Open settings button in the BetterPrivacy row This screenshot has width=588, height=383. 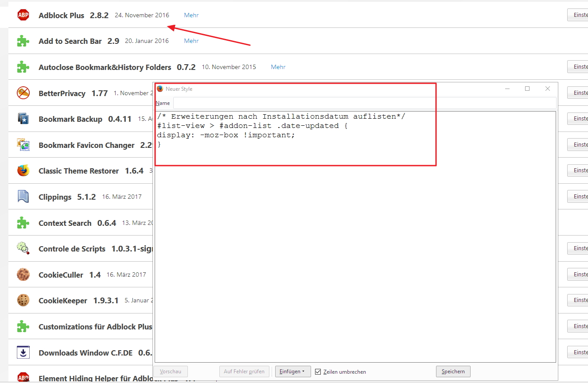pos(578,93)
